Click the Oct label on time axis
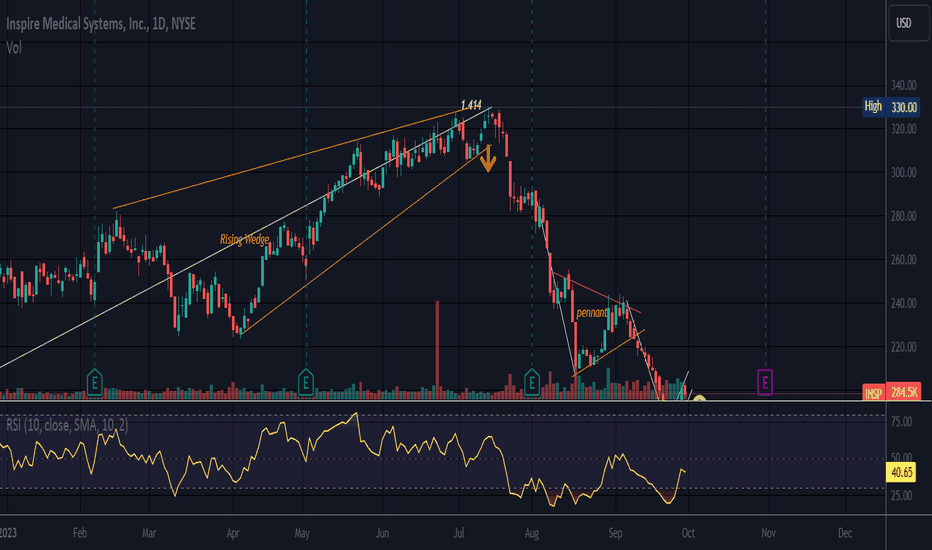Viewport: 932px width, 550px height. click(x=688, y=533)
